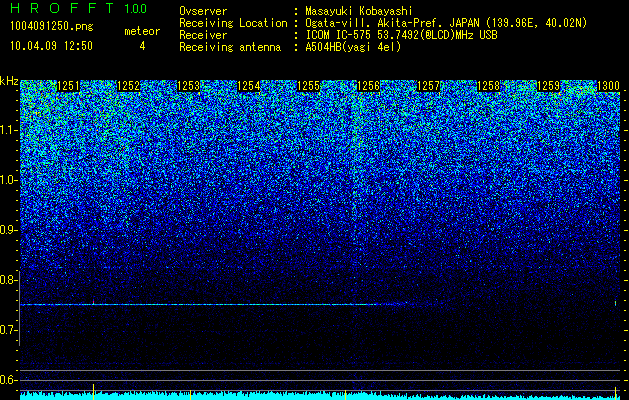Click the ICOM IC-575 receiver text

pos(401,35)
